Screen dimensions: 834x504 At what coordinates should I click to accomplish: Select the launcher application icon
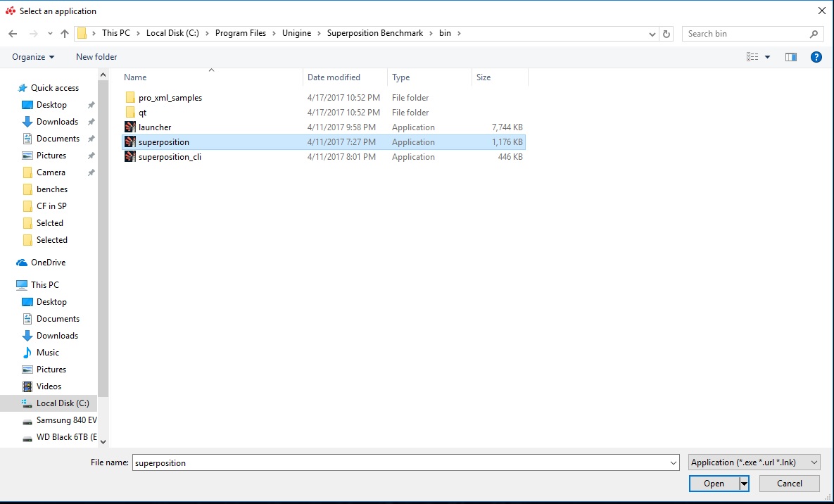[x=129, y=127]
